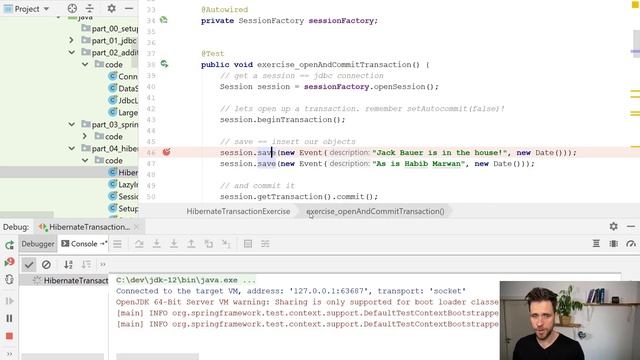Open the Setup class file
640x360 pixels.
tap(123, 208)
